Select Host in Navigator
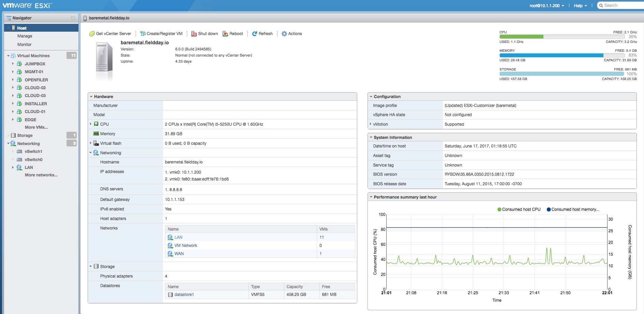Image resolution: width=644 pixels, height=314 pixels. pos(41,28)
